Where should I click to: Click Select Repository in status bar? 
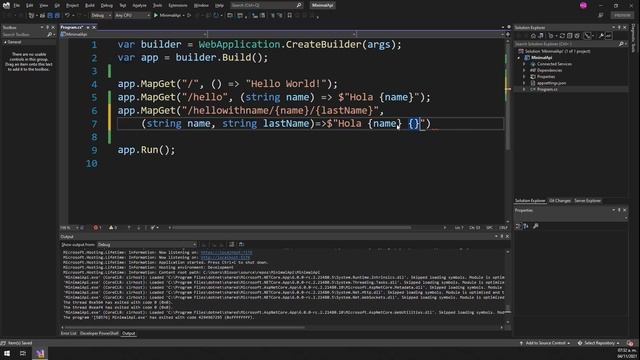[599, 343]
